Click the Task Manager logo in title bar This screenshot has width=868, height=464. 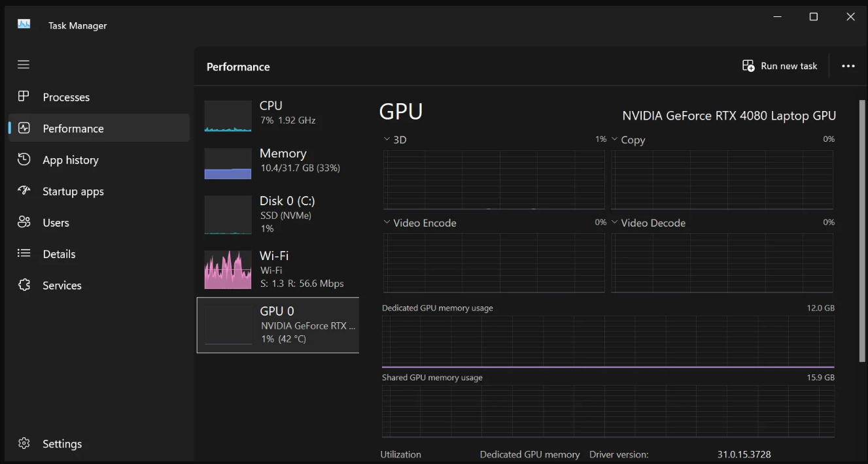[x=24, y=24]
